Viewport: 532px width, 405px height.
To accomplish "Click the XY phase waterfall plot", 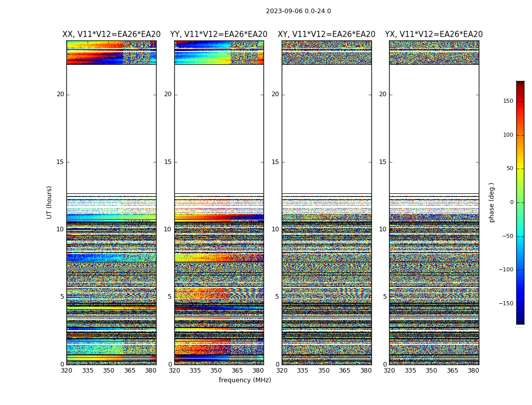I will point(326,202).
